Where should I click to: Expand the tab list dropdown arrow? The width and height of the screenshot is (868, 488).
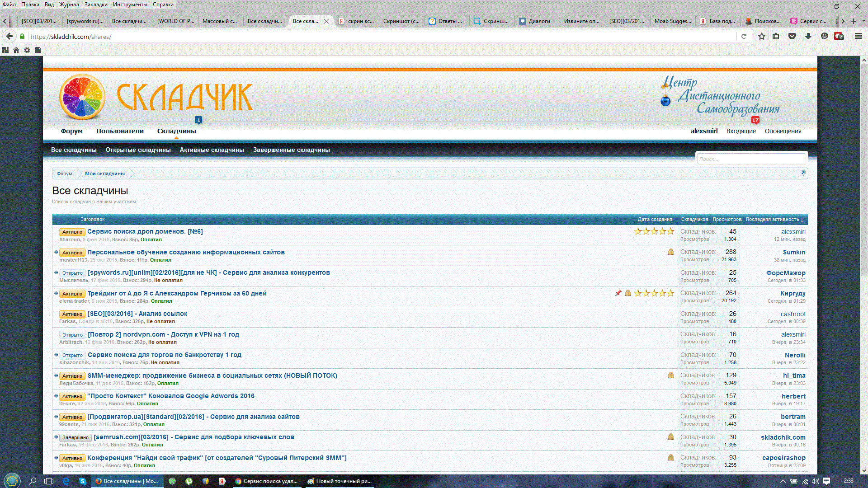(x=863, y=21)
